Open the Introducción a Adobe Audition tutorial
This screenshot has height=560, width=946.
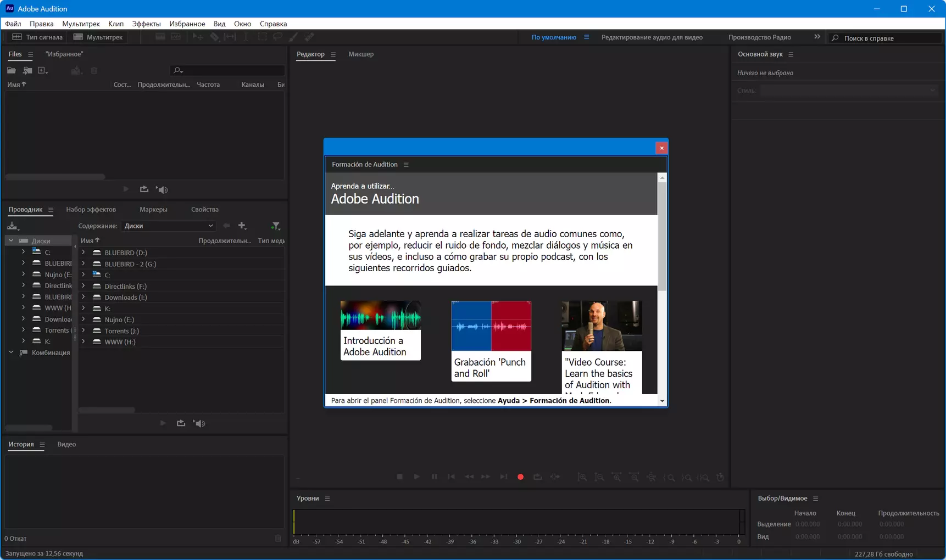pos(381,331)
